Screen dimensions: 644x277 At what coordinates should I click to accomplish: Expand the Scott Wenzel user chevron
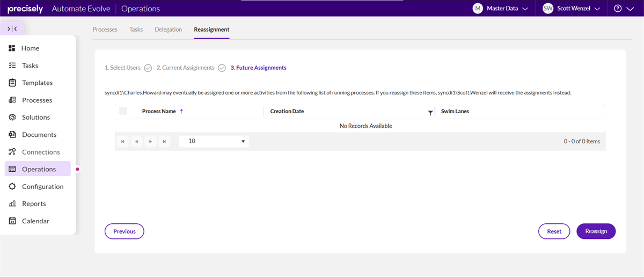(597, 9)
